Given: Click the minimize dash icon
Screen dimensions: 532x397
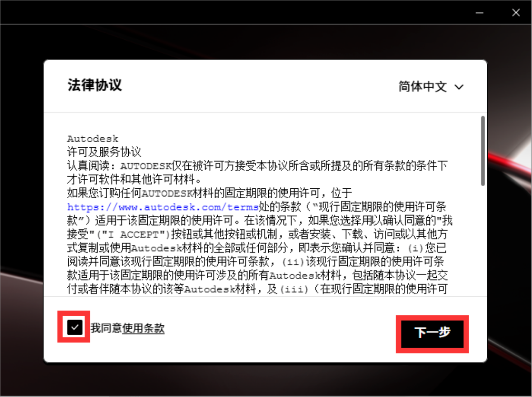Looking at the screenshot, I should (x=479, y=12).
